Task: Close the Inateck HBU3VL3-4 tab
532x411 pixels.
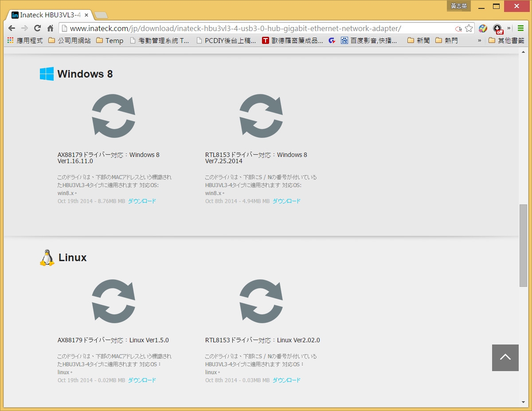Action: (86, 15)
